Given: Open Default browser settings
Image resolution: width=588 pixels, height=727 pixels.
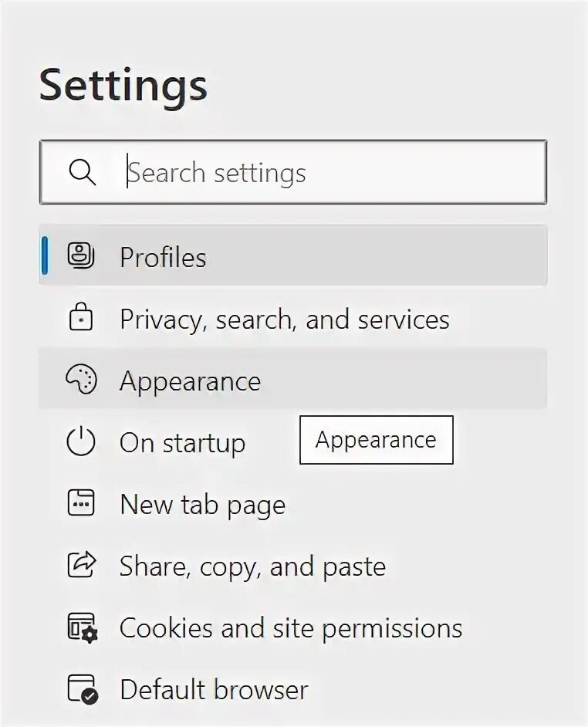Looking at the screenshot, I should pos(214,690).
